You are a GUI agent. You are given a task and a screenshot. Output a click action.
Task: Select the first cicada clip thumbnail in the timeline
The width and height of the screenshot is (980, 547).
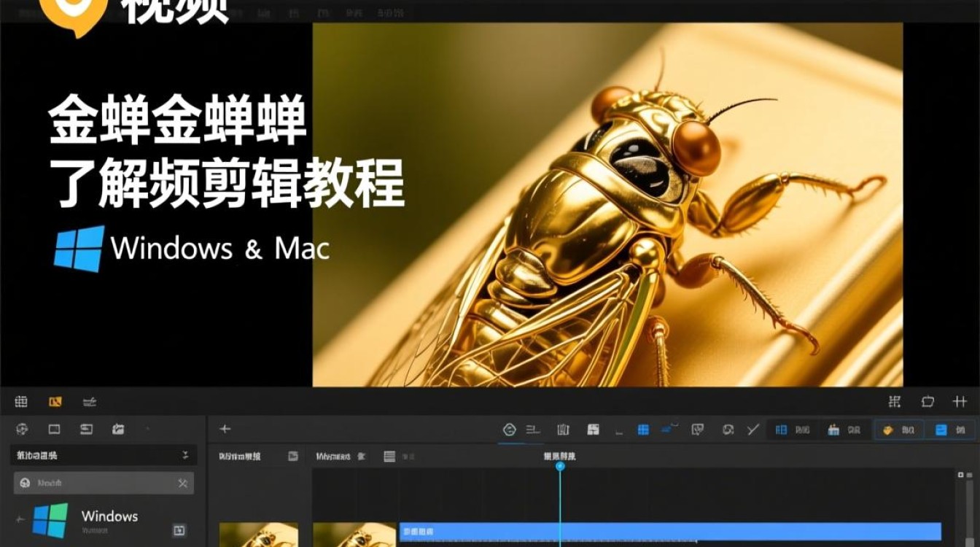click(259, 535)
